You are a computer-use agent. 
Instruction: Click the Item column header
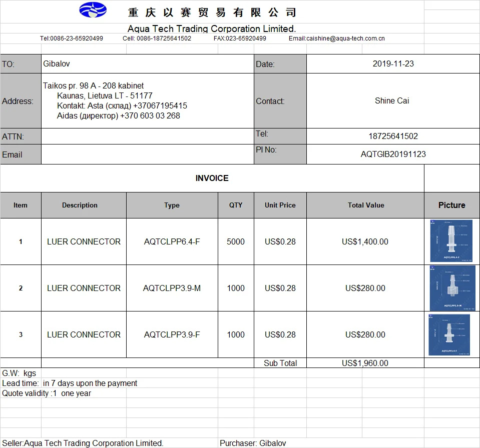pos(21,205)
